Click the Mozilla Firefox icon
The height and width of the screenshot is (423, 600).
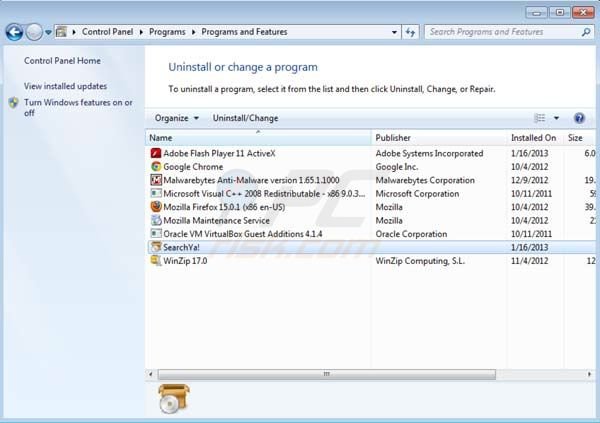click(x=156, y=207)
